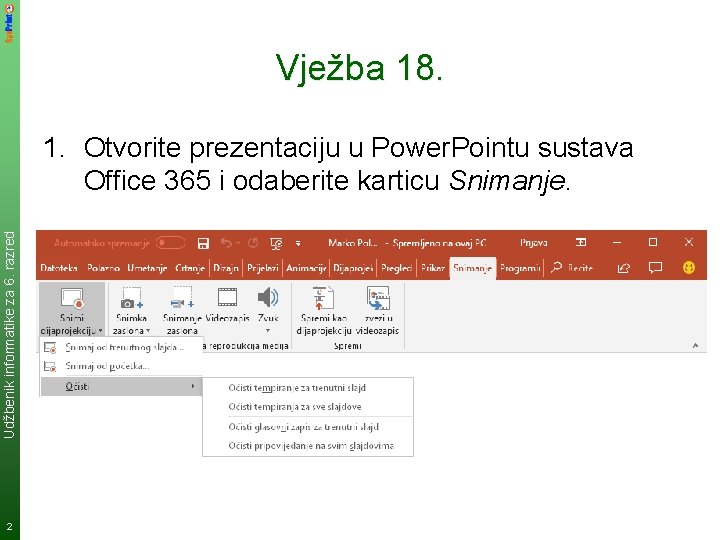Open the Customize Quick Access Toolbar dropdown
Image resolution: width=720 pixels, height=540 pixels.
click(298, 243)
